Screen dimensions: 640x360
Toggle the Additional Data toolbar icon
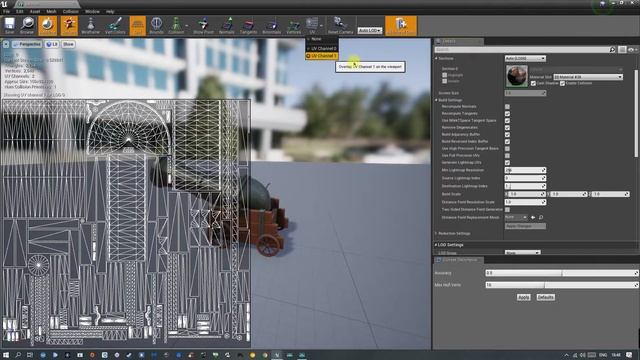click(x=401, y=25)
